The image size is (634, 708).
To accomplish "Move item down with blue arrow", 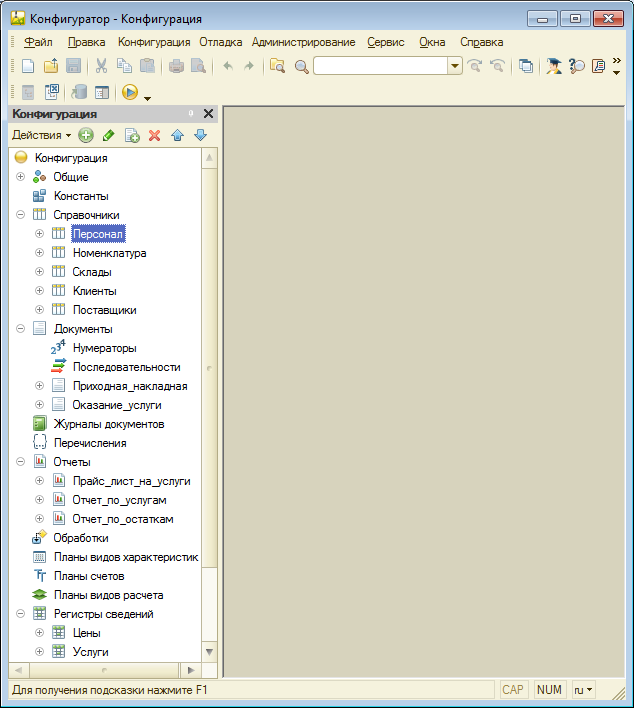I will pos(200,135).
